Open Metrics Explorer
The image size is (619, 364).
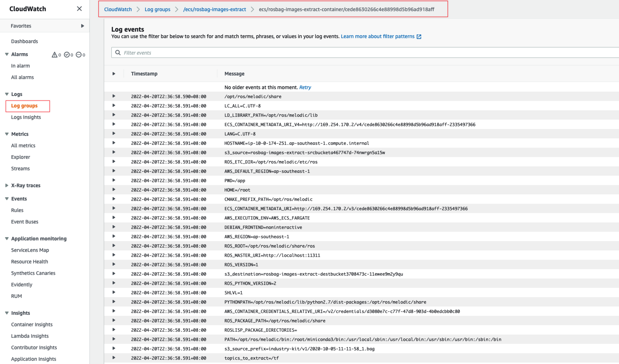pos(21,157)
